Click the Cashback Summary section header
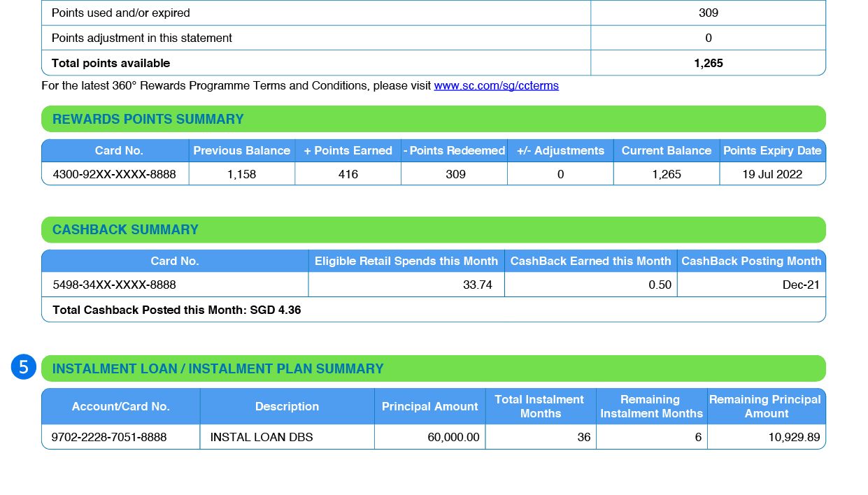The image size is (868, 495). 126,230
